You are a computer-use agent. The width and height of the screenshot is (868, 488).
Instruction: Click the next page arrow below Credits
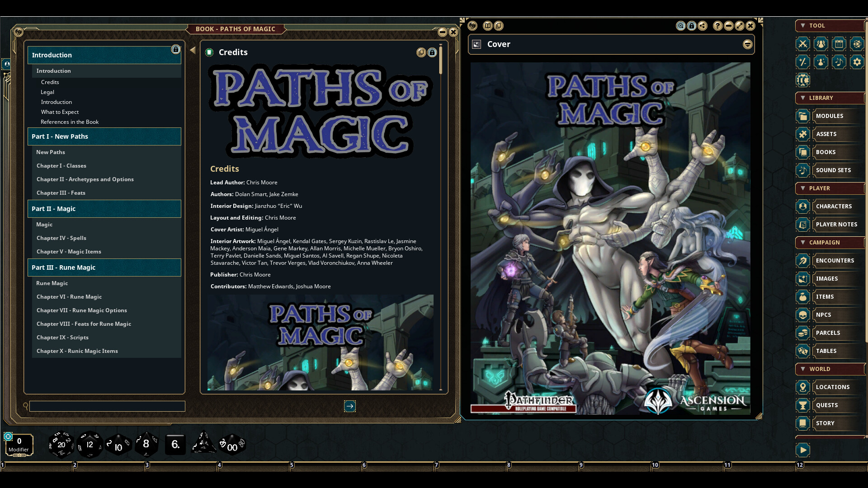pyautogui.click(x=350, y=406)
